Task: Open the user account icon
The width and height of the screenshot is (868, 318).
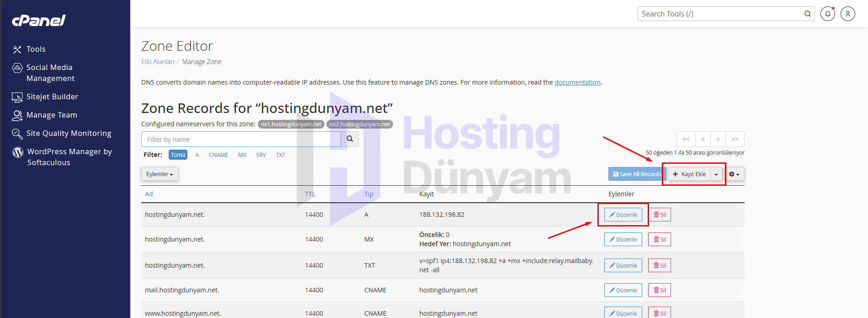Action: tap(848, 14)
